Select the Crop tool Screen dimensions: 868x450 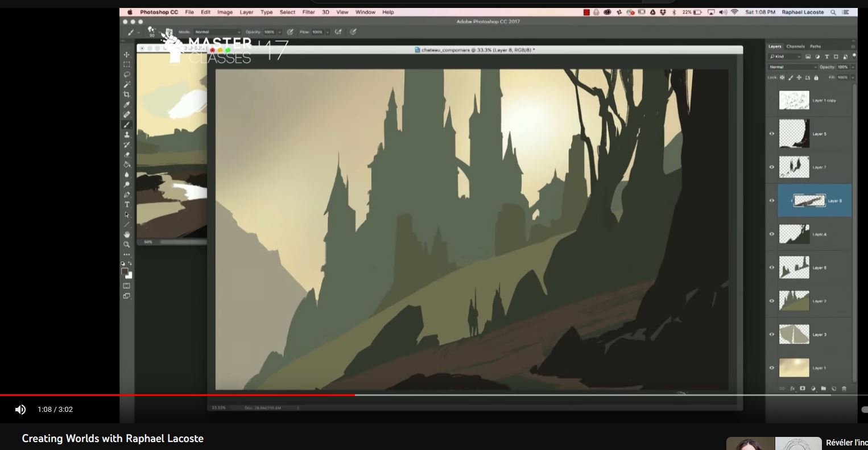click(127, 94)
